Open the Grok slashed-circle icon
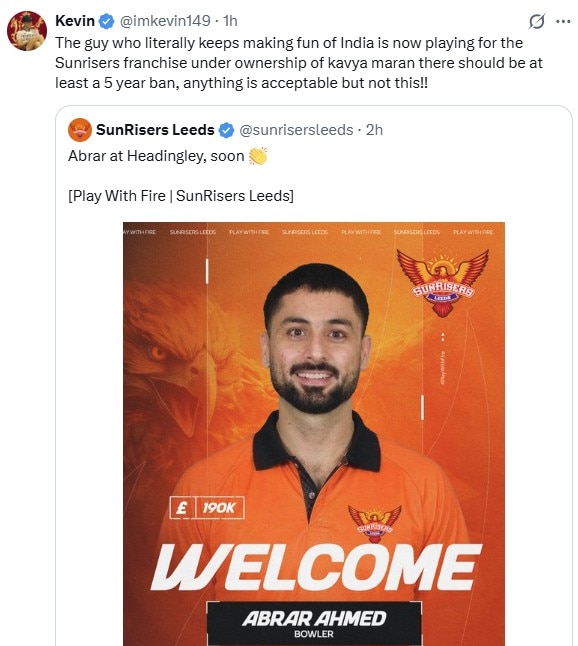Viewport: 578px width, 646px height. (537, 21)
